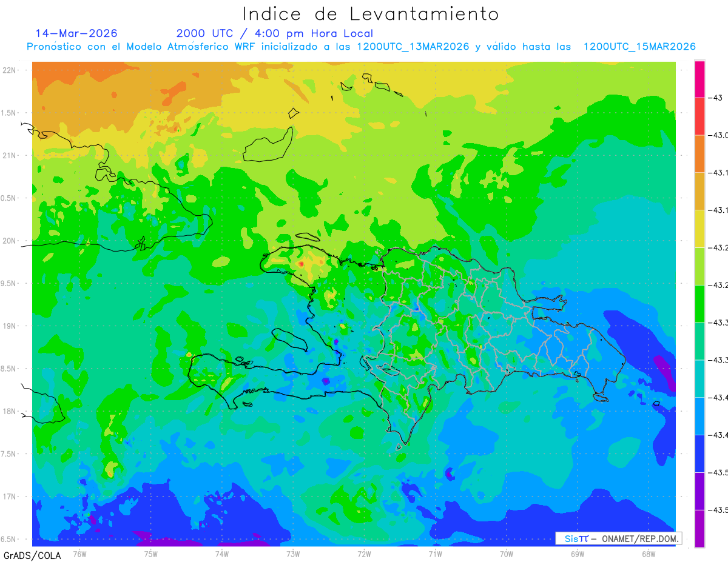Click the 75W longitude axis label
Image resolution: width=728 pixels, height=562 pixels.
[150, 554]
